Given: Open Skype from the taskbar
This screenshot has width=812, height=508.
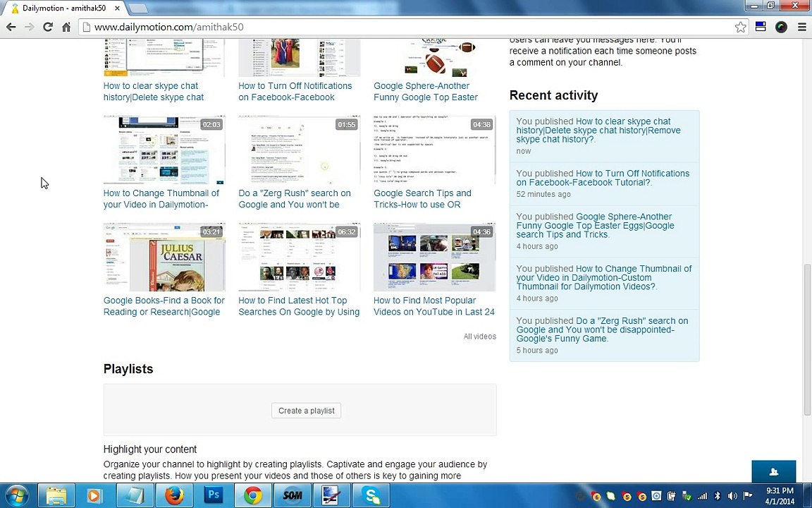Looking at the screenshot, I should tap(371, 495).
